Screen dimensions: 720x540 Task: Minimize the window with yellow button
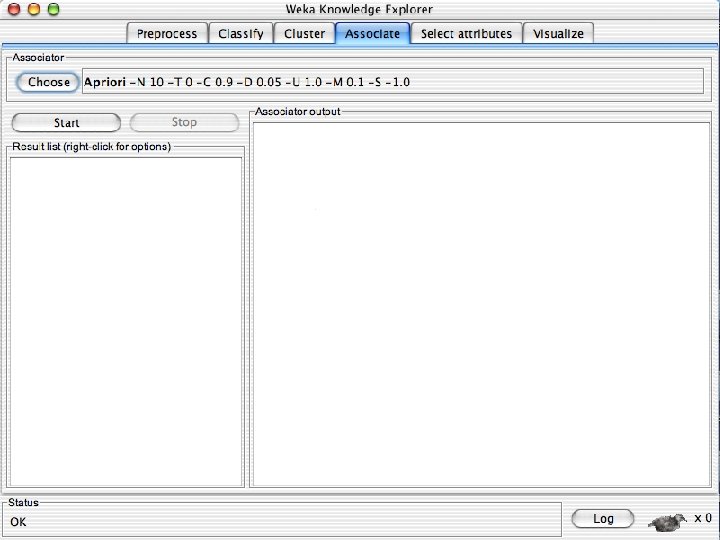click(34, 9)
